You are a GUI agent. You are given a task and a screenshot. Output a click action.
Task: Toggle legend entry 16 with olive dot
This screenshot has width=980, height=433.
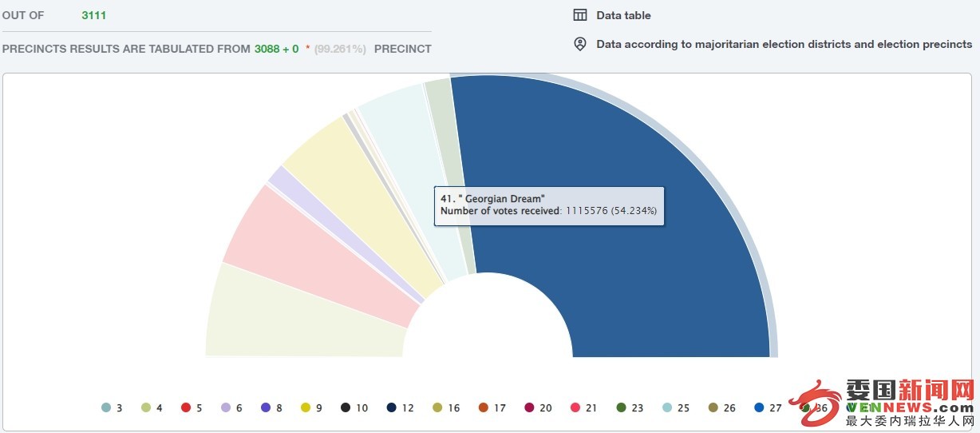tap(446, 407)
